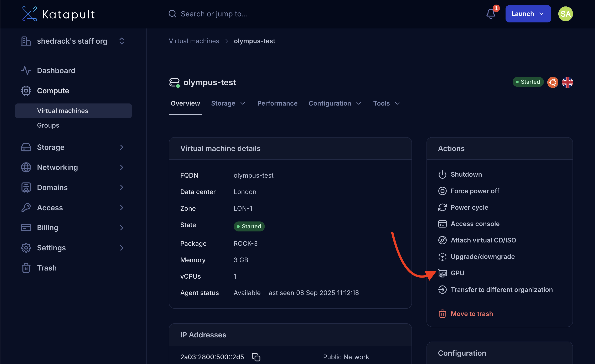Focus the Search or jump to field
This screenshot has width=595, height=364.
[x=214, y=14]
